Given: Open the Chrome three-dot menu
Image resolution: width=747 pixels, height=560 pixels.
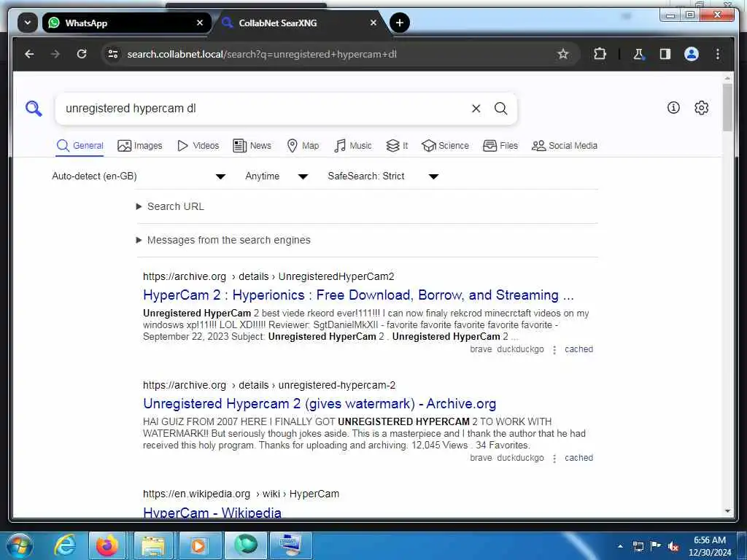Looking at the screenshot, I should [x=718, y=54].
